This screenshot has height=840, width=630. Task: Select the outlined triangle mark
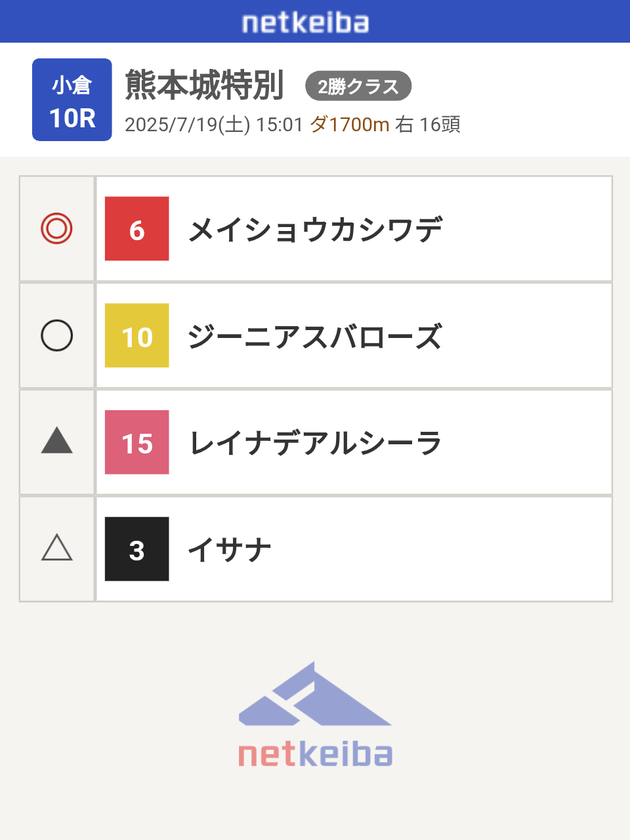click(x=56, y=547)
